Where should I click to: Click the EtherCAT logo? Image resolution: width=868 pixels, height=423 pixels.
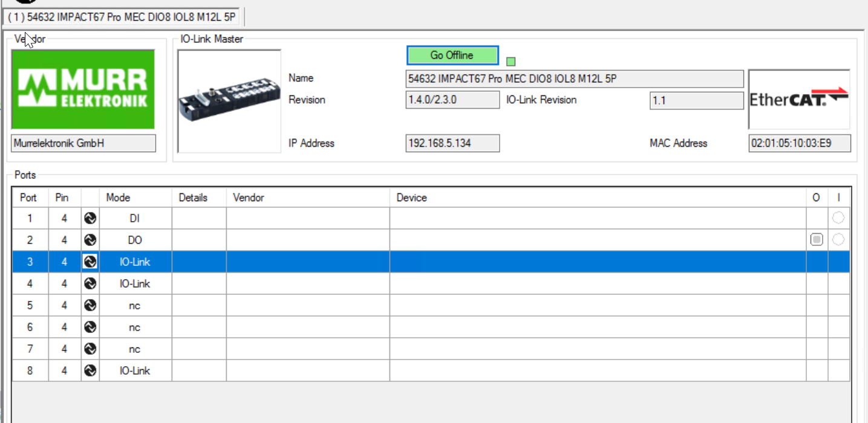click(799, 100)
